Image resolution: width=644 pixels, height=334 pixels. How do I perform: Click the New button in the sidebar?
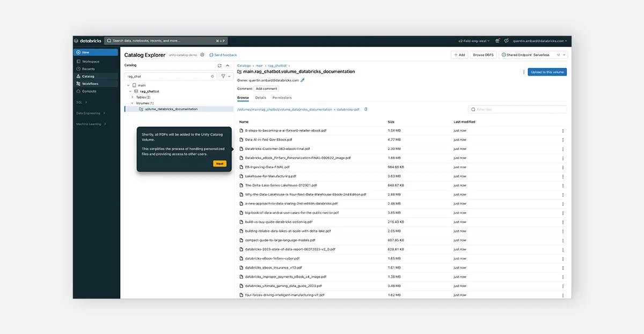click(x=96, y=53)
